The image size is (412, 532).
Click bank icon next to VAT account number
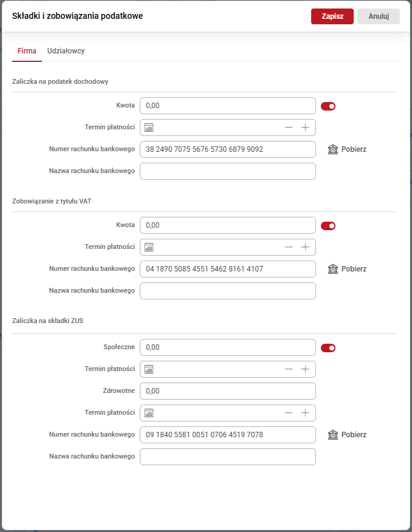(x=332, y=269)
